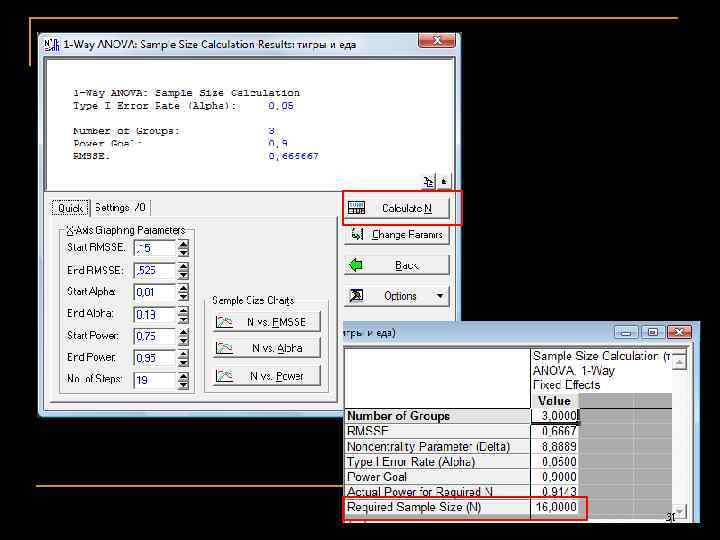This screenshot has width=720, height=540.
Task: Click the End Power input field
Action: [x=155, y=358]
